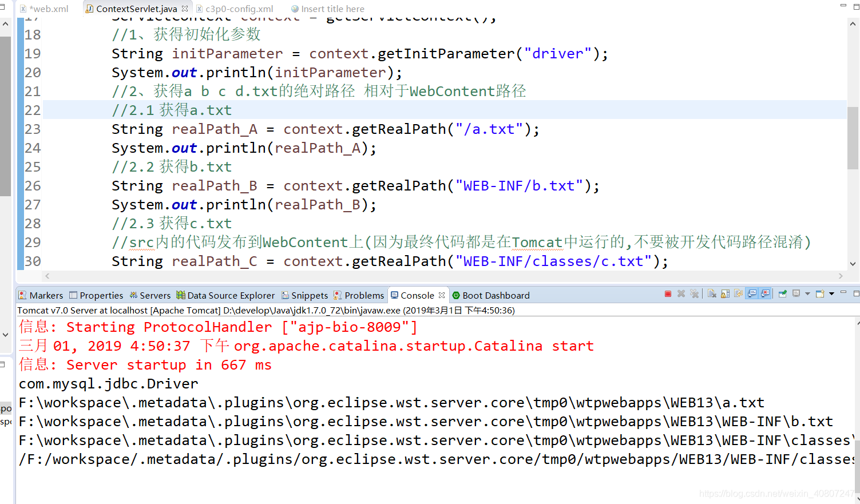Terminate the Tomcat server with the red stop button
The height and width of the screenshot is (504, 860).
click(x=668, y=294)
